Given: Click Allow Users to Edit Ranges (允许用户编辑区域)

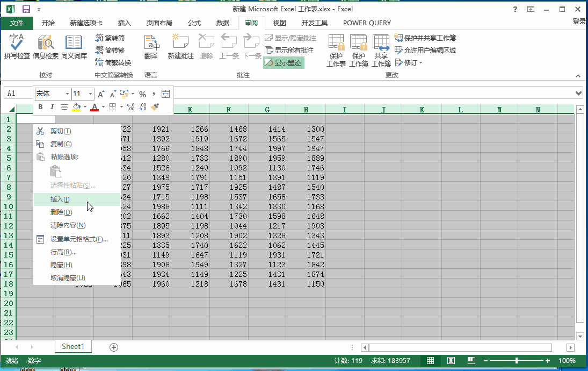Looking at the screenshot, I should click(x=425, y=51).
